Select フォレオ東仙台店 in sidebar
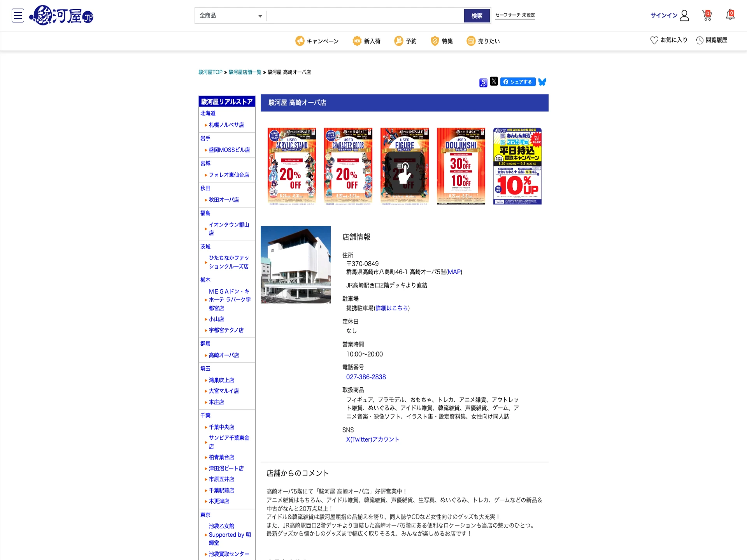 coord(229,175)
